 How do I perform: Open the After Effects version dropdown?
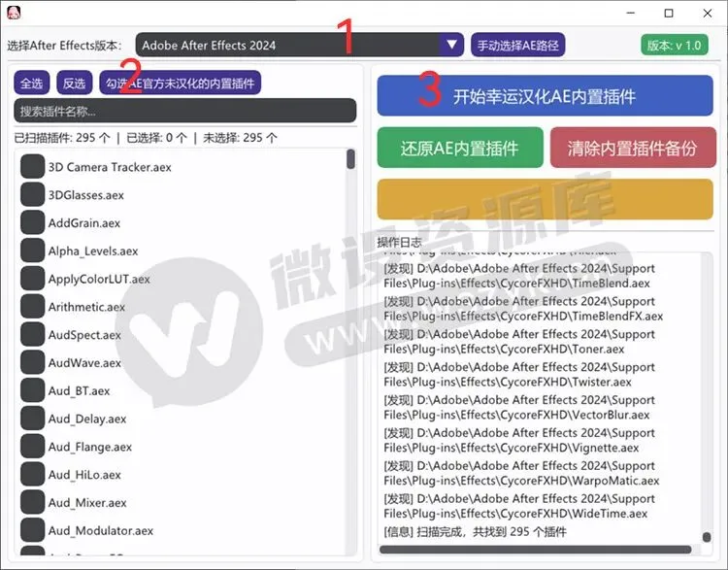[300, 45]
